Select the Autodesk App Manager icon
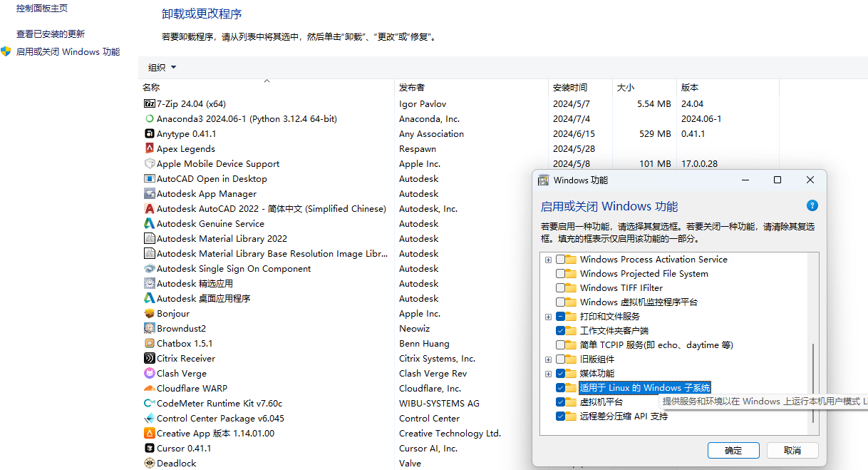Viewport: 868px width, 470px height. 150,194
